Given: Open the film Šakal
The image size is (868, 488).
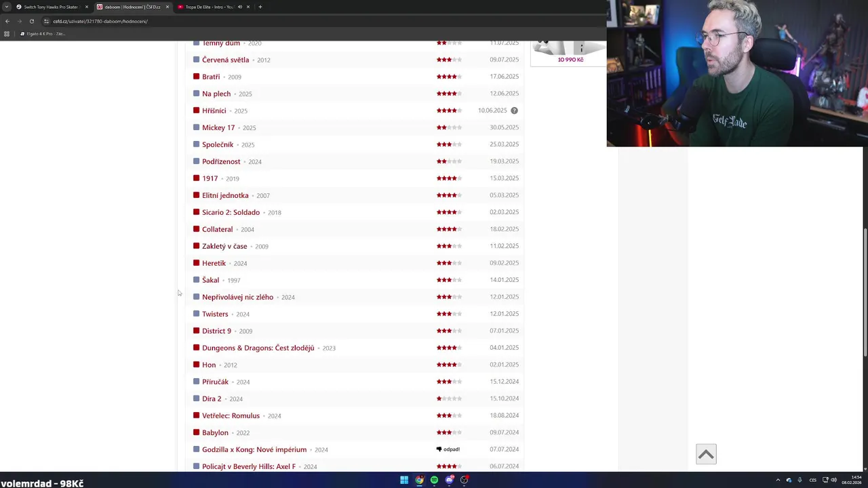Looking at the screenshot, I should (x=210, y=280).
